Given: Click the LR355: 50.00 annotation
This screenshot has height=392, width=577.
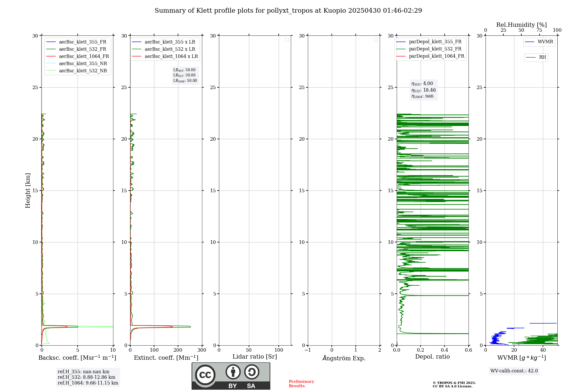Looking at the screenshot, I should point(184,70).
